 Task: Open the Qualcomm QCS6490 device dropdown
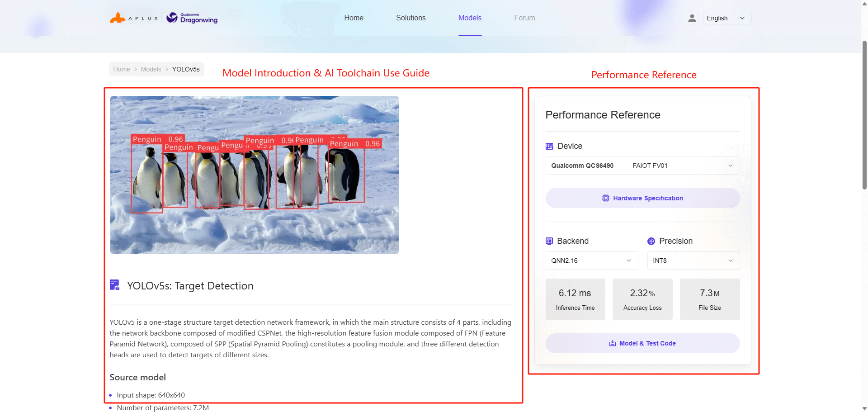tap(642, 166)
